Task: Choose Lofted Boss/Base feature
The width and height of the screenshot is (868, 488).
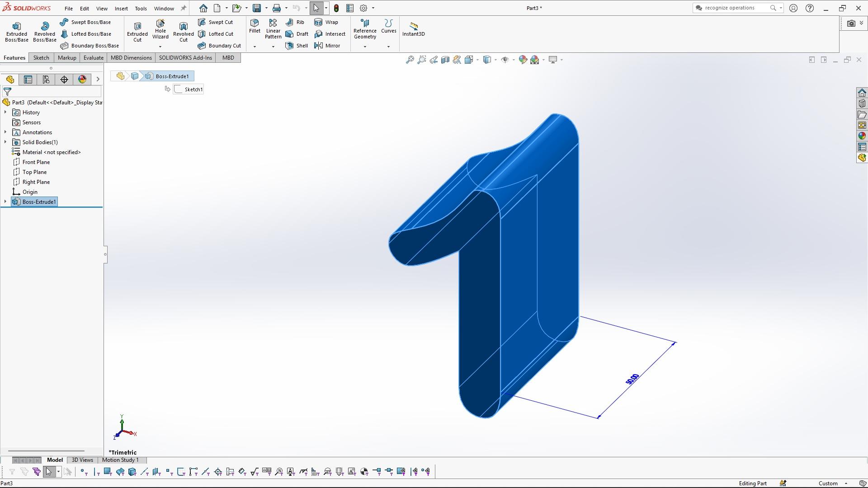Action: (85, 34)
